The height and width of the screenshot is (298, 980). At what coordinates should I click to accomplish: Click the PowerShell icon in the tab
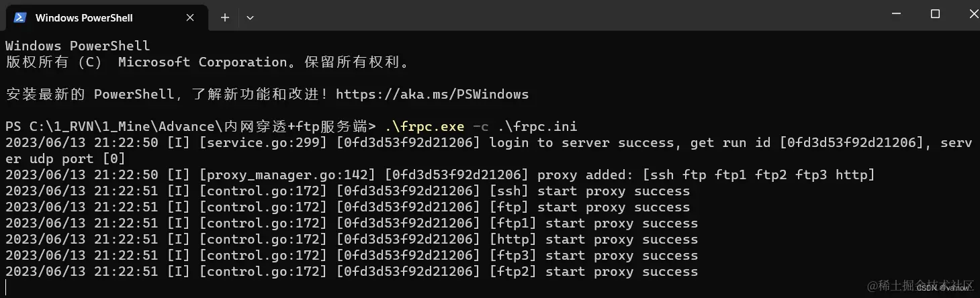pyautogui.click(x=20, y=17)
